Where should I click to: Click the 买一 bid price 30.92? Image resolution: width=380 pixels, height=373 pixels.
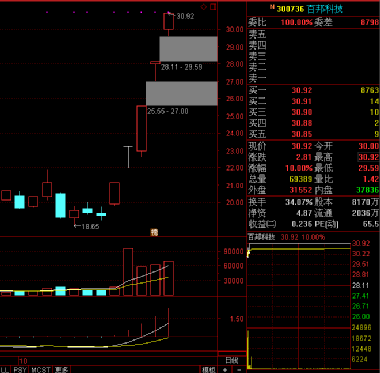pos(302,90)
